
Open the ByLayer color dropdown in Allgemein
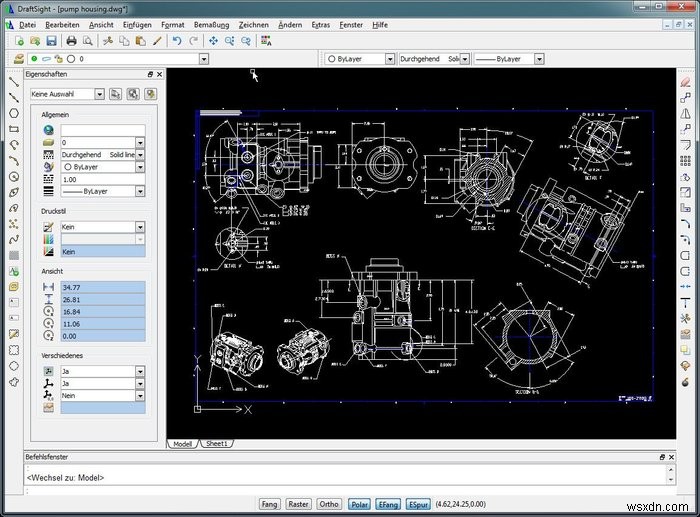pyautogui.click(x=140, y=167)
